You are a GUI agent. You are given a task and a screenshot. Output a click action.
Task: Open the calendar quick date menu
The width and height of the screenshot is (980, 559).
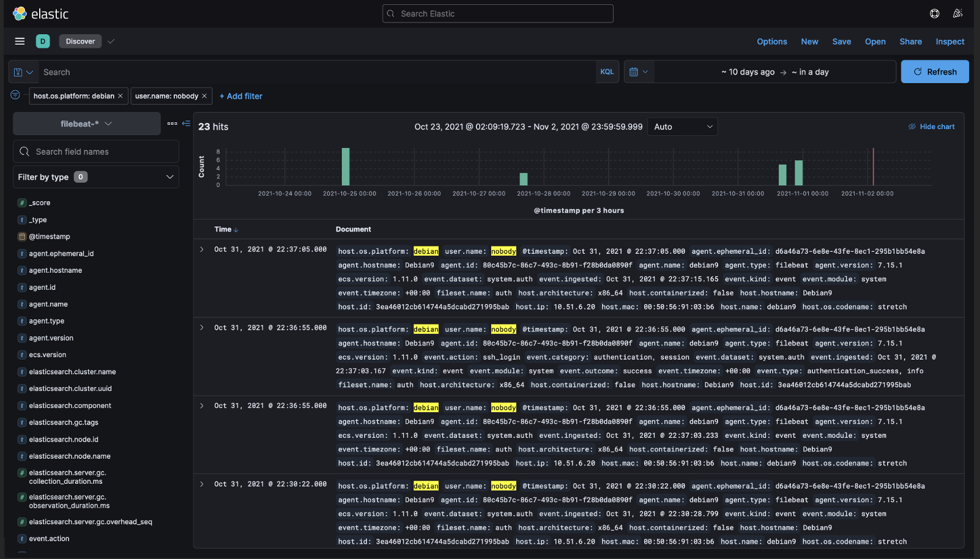[x=639, y=72]
